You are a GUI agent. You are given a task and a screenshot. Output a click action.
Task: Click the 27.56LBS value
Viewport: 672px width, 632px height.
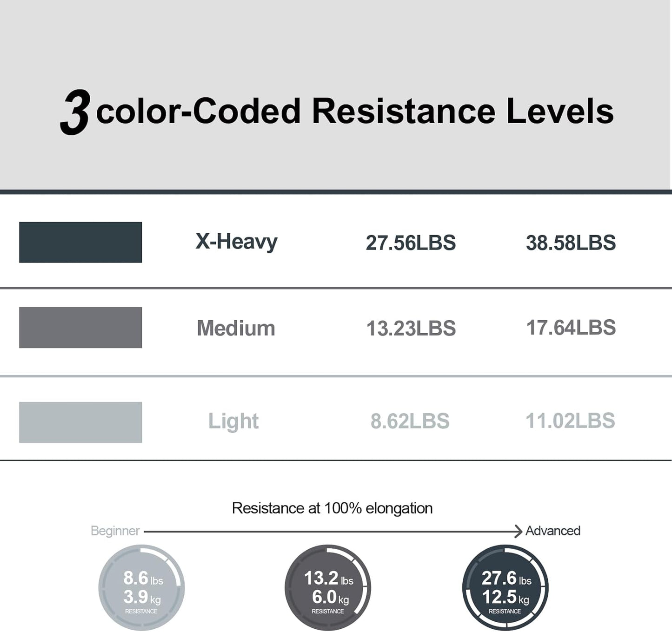[411, 243]
